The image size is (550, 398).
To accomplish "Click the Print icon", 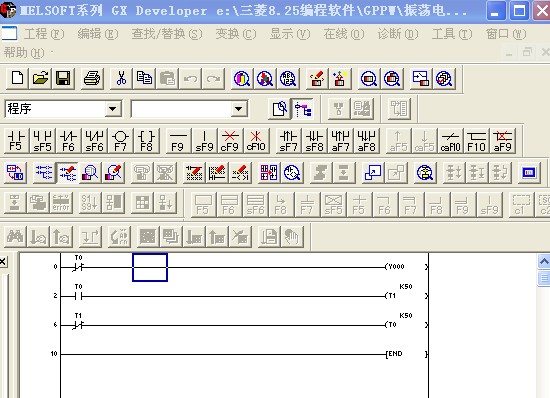I will [x=92, y=78].
